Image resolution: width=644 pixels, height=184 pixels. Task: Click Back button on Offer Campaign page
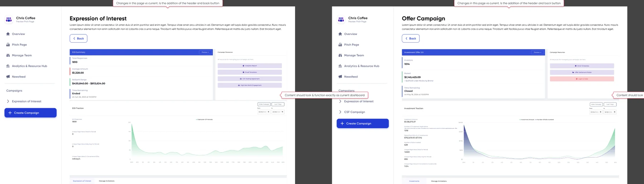(x=411, y=38)
